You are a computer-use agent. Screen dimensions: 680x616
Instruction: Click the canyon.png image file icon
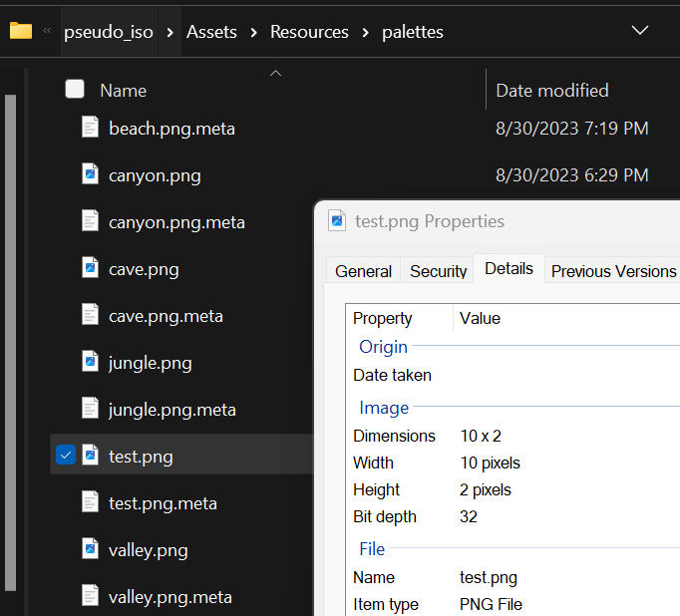90,174
